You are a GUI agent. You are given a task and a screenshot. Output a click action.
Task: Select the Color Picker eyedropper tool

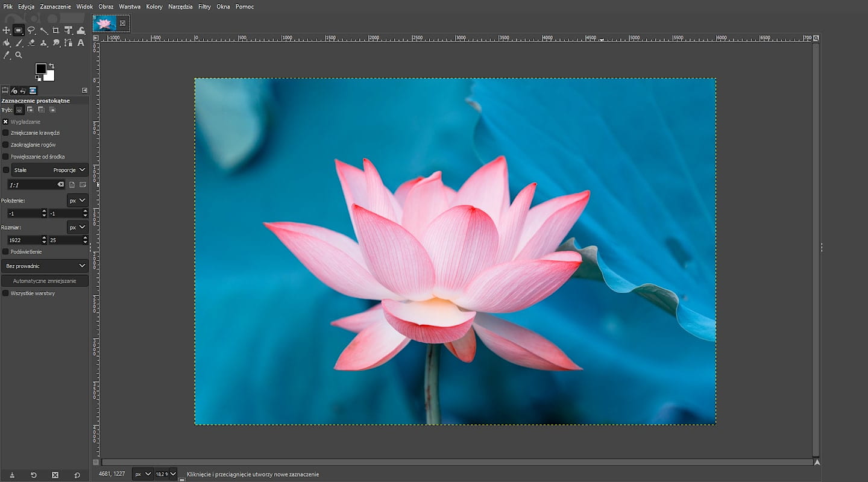point(6,55)
